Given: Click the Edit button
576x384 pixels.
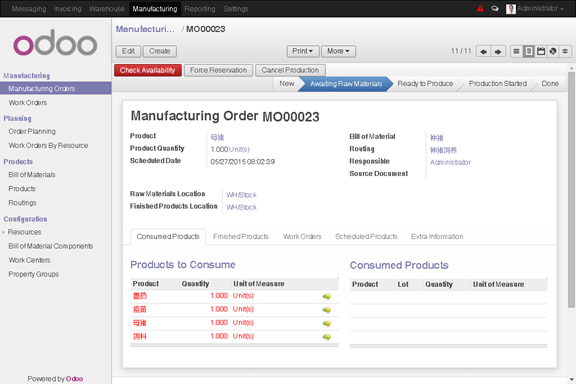Looking at the screenshot, I should point(128,51).
